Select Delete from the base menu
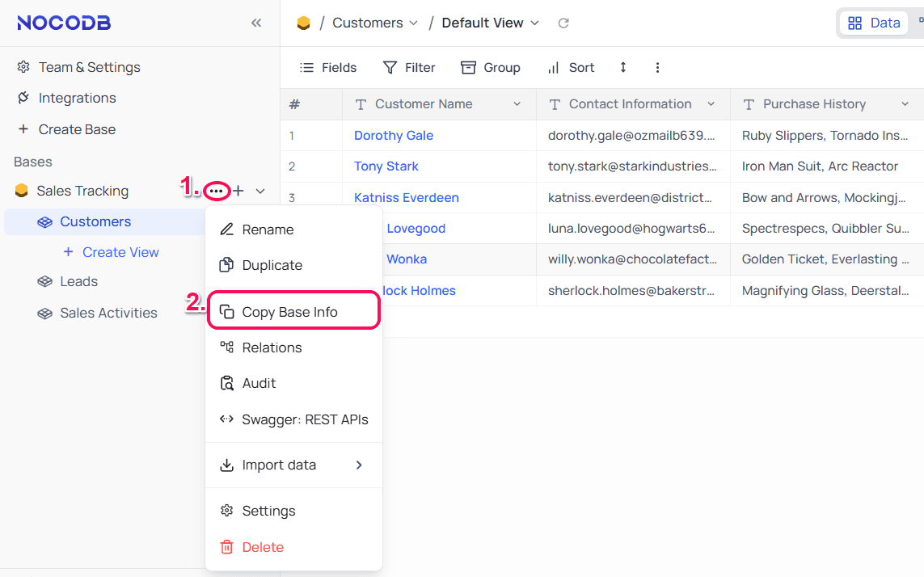The width and height of the screenshot is (924, 577). pos(263,547)
